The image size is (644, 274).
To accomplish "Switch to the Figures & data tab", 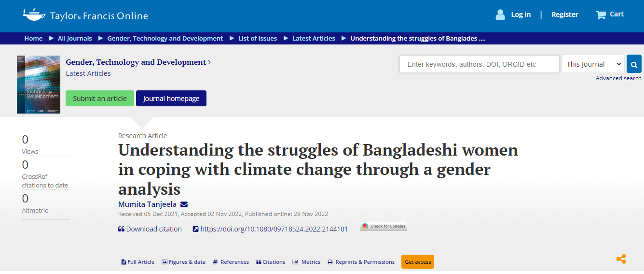I will coord(184,262).
